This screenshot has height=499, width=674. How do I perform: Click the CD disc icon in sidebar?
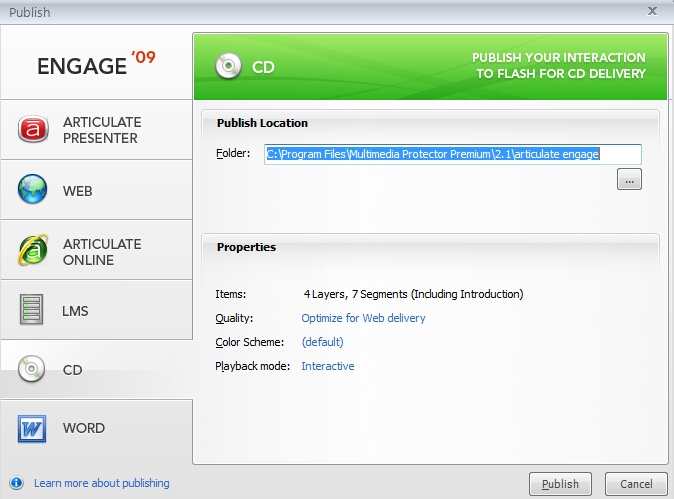point(33,370)
